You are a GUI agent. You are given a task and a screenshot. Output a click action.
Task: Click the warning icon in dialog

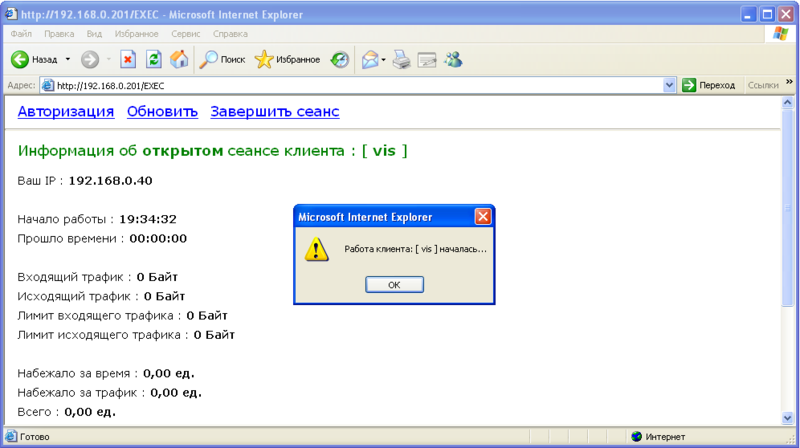[316, 250]
